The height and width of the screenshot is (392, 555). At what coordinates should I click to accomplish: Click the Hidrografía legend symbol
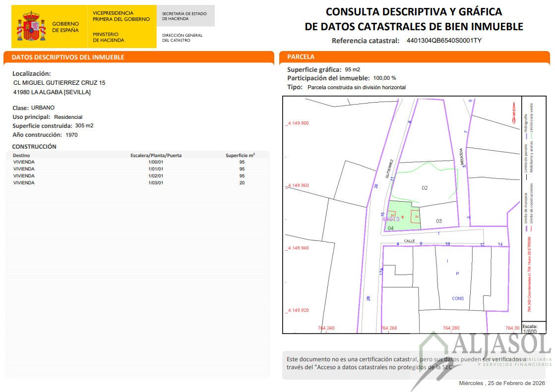[x=527, y=134]
